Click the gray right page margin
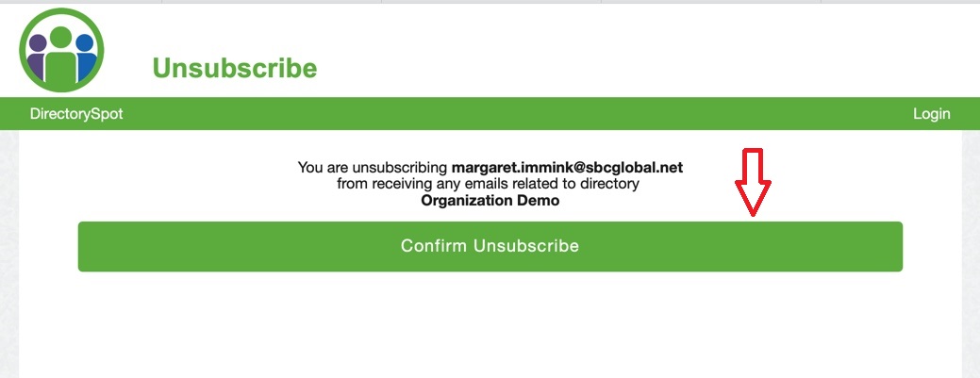The width and height of the screenshot is (980, 378). click(971, 255)
